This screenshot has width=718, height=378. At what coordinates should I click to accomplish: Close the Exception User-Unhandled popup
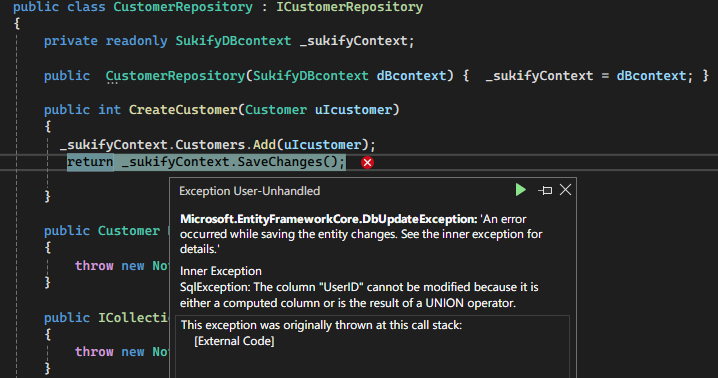(x=566, y=190)
